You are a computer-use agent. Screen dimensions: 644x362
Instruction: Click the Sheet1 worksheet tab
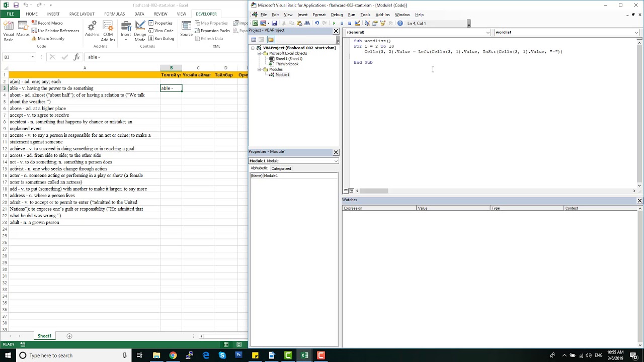[x=44, y=336]
